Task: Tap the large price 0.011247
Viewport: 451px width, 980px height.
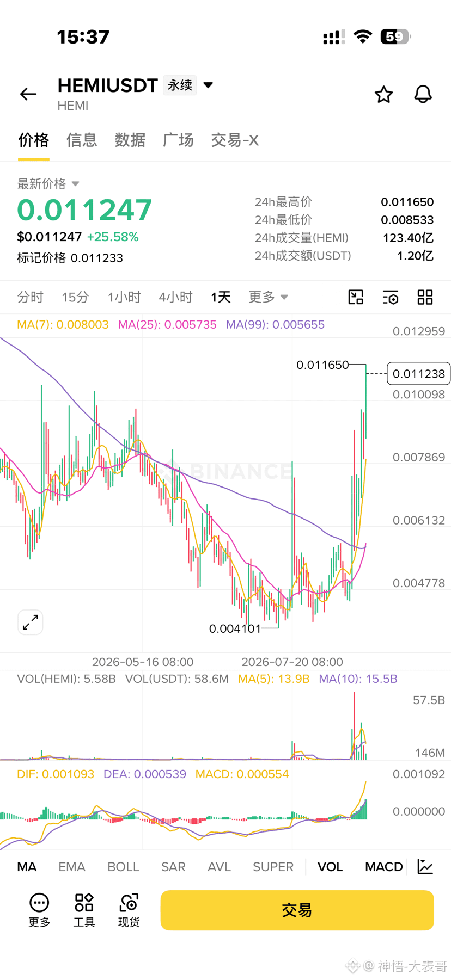Action: [84, 210]
